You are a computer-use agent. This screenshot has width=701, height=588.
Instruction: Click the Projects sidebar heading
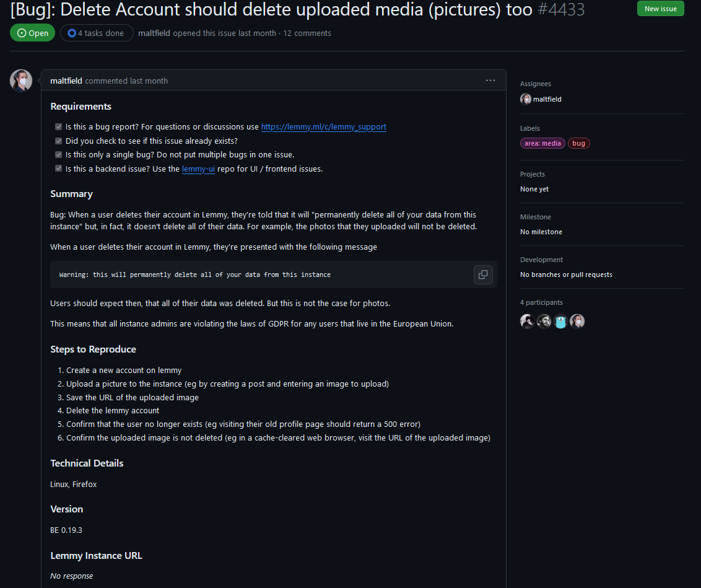533,174
